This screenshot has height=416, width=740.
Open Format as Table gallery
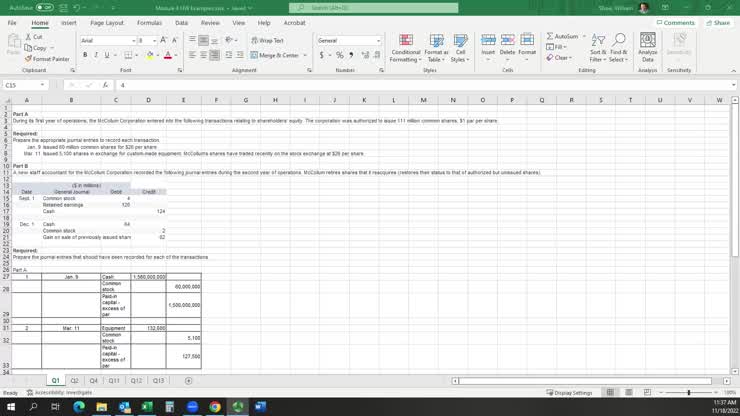click(x=436, y=48)
